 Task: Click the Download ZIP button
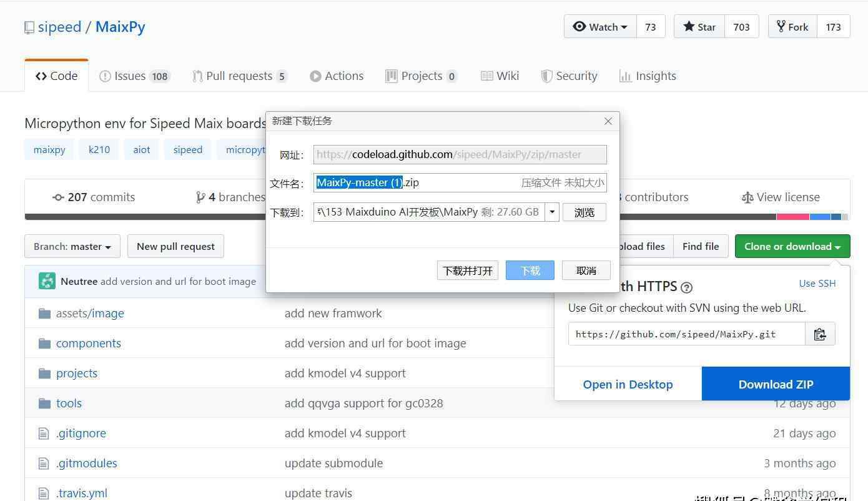(776, 384)
